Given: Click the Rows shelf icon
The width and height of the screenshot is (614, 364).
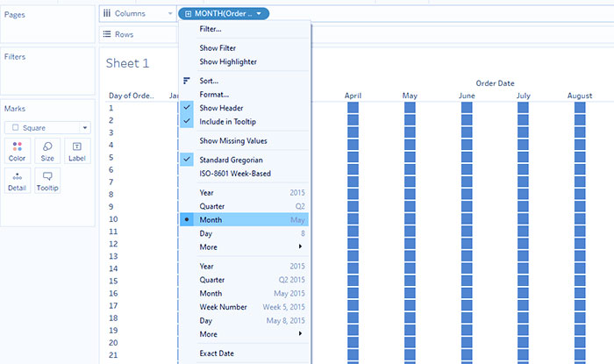Looking at the screenshot, I should point(107,34).
